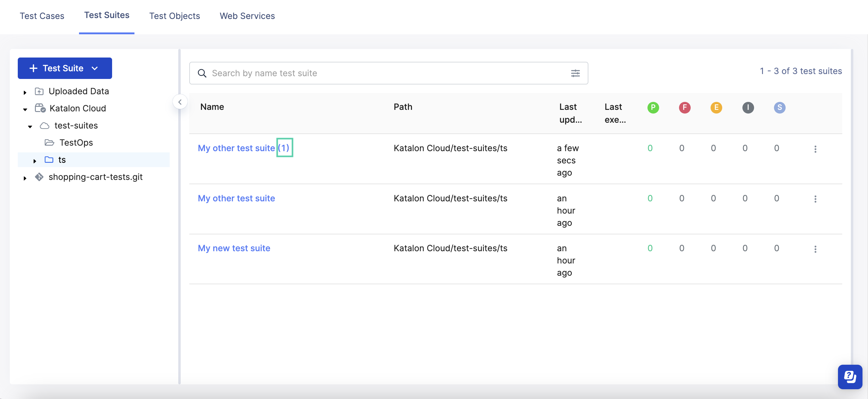
Task: Open the My new test suite link
Action: 234,248
